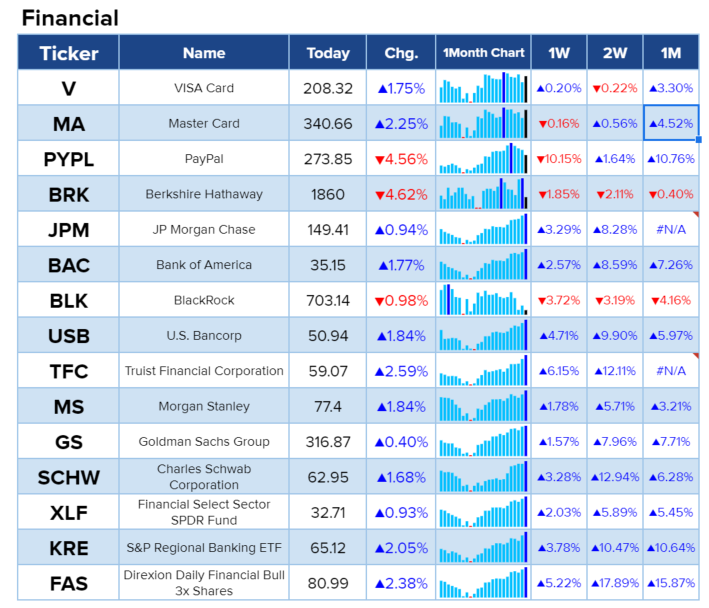
Task: Select the TFC 1M #N/A cell
Action: [x=671, y=371]
